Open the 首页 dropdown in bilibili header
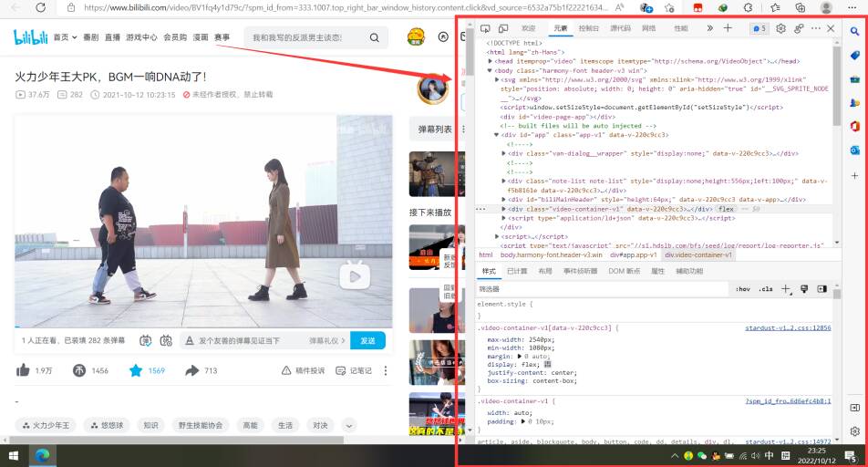The image size is (868, 467). pos(66,37)
